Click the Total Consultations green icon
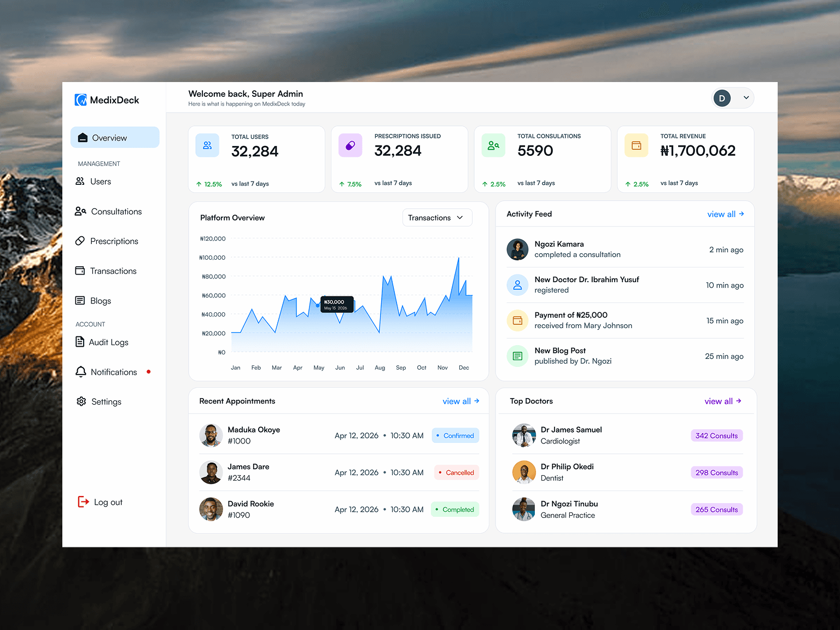 [x=493, y=145]
